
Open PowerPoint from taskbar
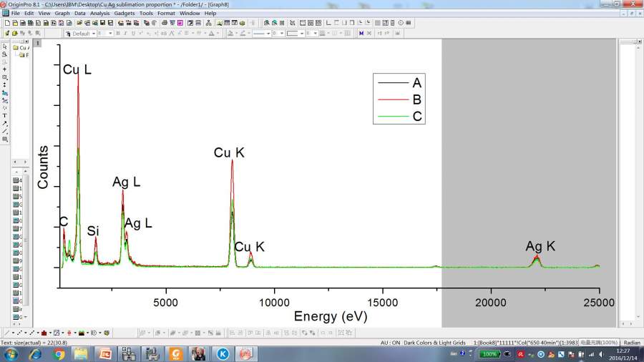(x=104, y=354)
